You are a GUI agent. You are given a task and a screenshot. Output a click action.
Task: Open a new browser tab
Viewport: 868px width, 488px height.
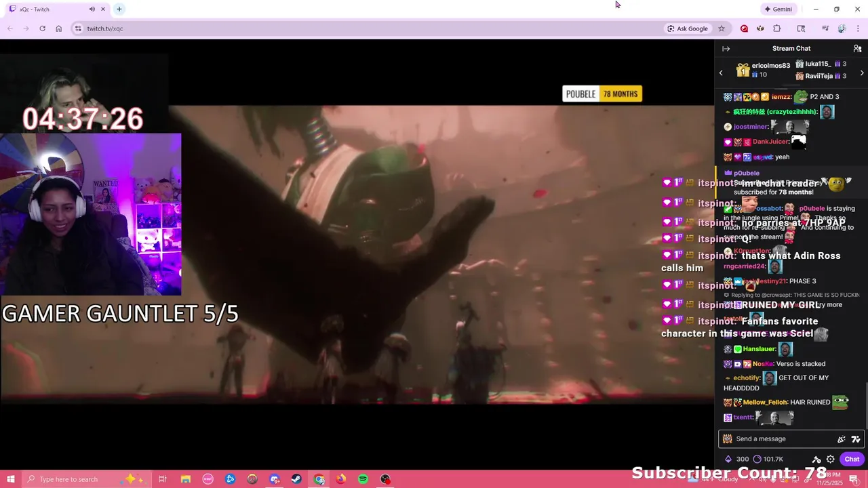119,9
